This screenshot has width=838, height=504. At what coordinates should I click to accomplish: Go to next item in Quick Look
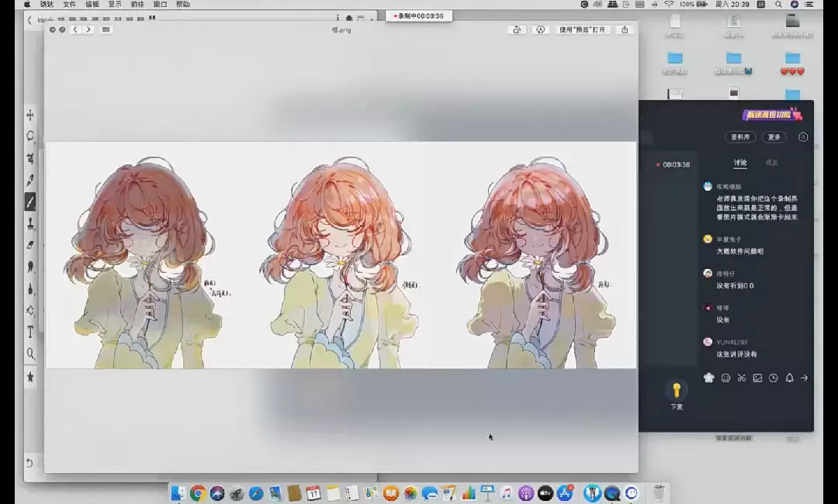88,30
